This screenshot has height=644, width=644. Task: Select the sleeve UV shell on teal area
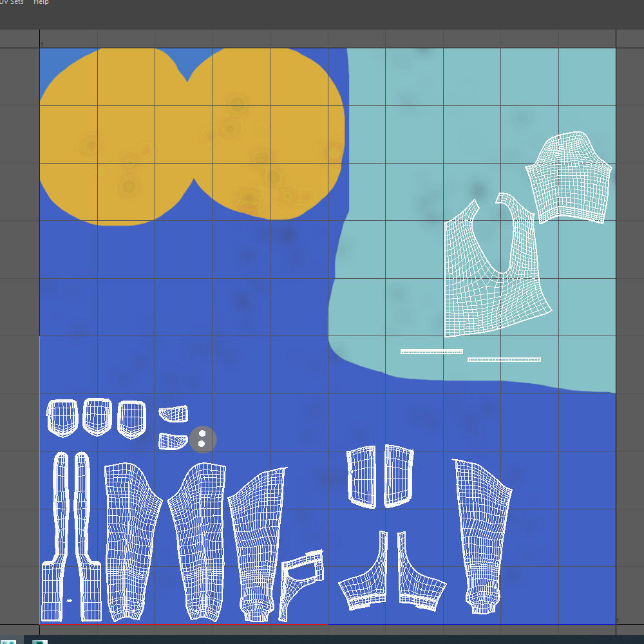tap(569, 178)
